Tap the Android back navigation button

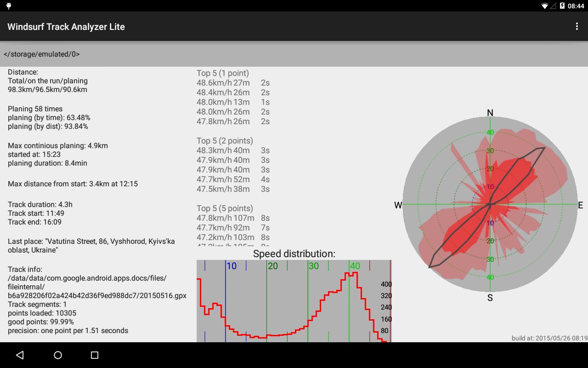point(19,355)
